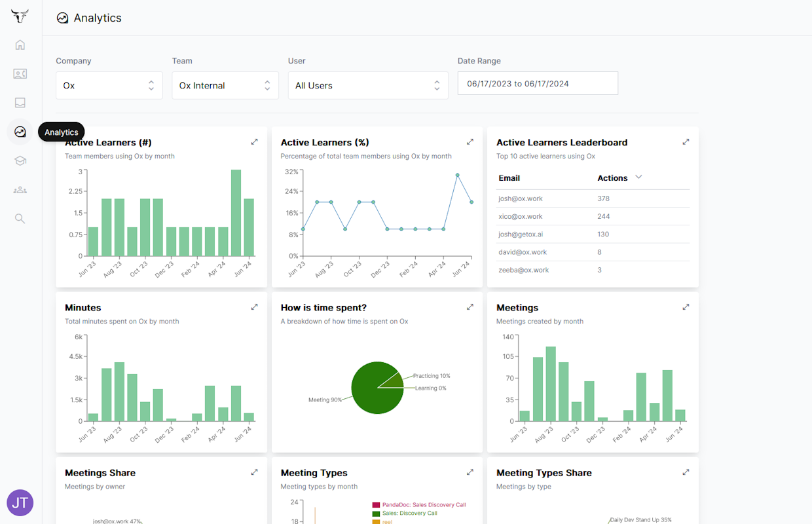
Task: Expand the Meetings chart card
Action: click(x=686, y=307)
